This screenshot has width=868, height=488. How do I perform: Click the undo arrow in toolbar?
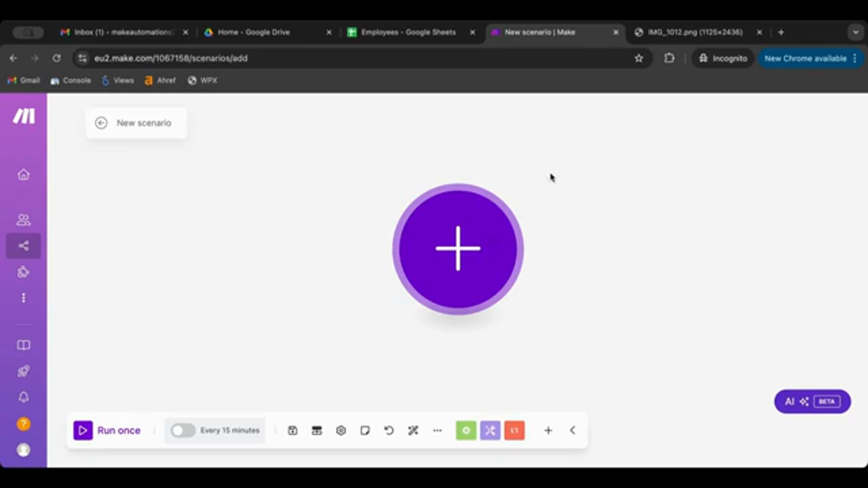(x=389, y=430)
